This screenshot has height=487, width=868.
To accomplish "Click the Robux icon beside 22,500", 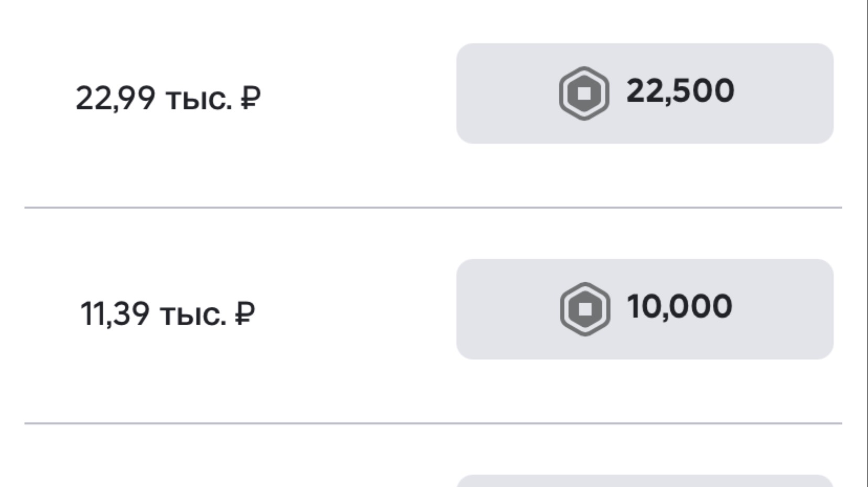I will coord(584,93).
